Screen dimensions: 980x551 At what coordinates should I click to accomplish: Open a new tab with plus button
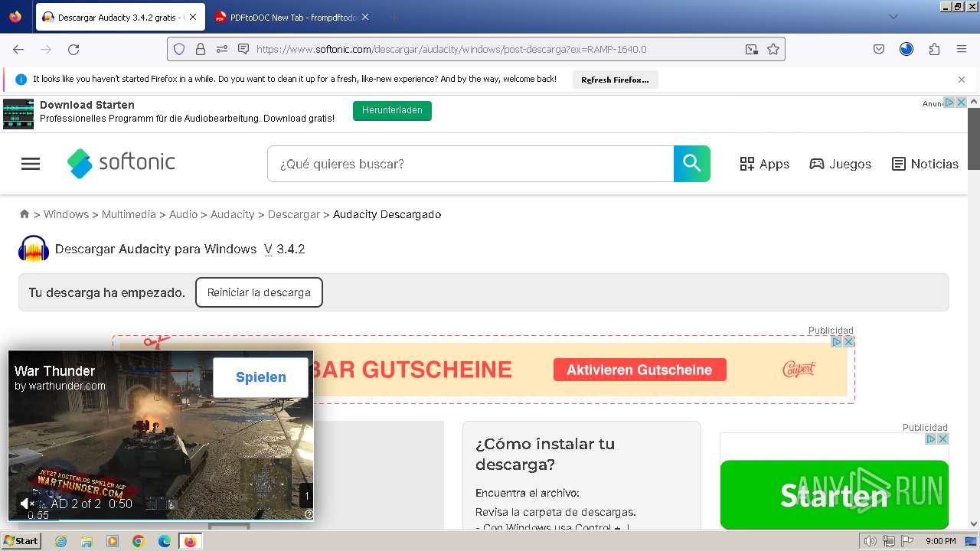tap(394, 17)
